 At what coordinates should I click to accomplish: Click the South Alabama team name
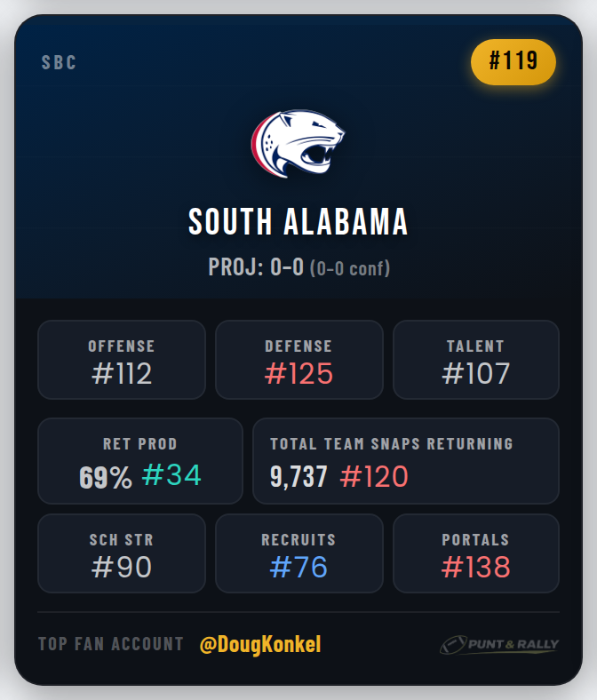[x=298, y=222]
